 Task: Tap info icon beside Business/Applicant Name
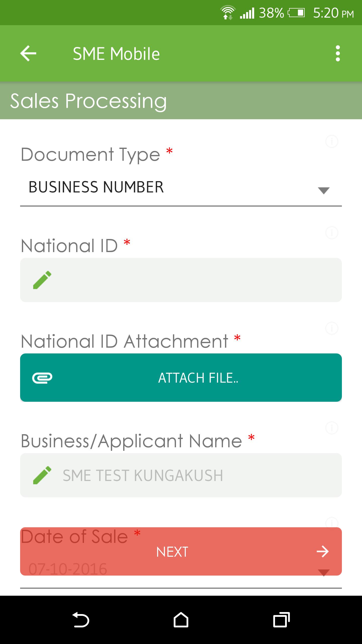[332, 428]
